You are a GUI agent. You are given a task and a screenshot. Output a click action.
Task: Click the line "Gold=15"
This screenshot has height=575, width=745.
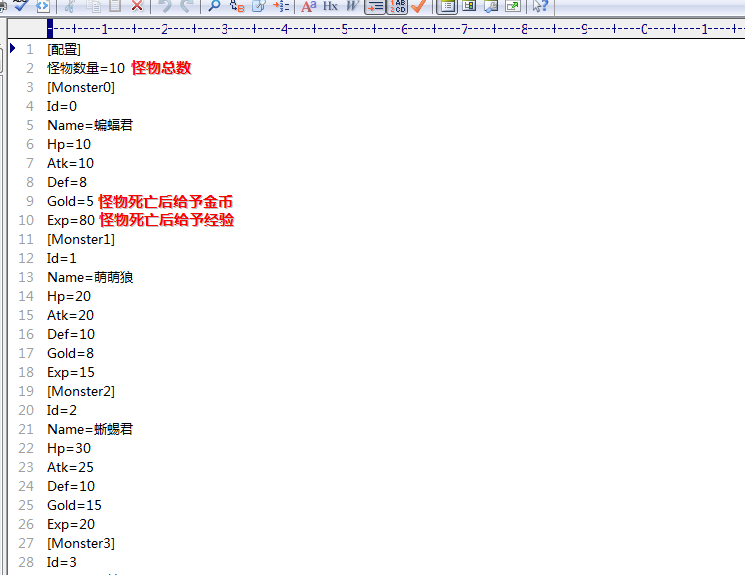click(74, 505)
